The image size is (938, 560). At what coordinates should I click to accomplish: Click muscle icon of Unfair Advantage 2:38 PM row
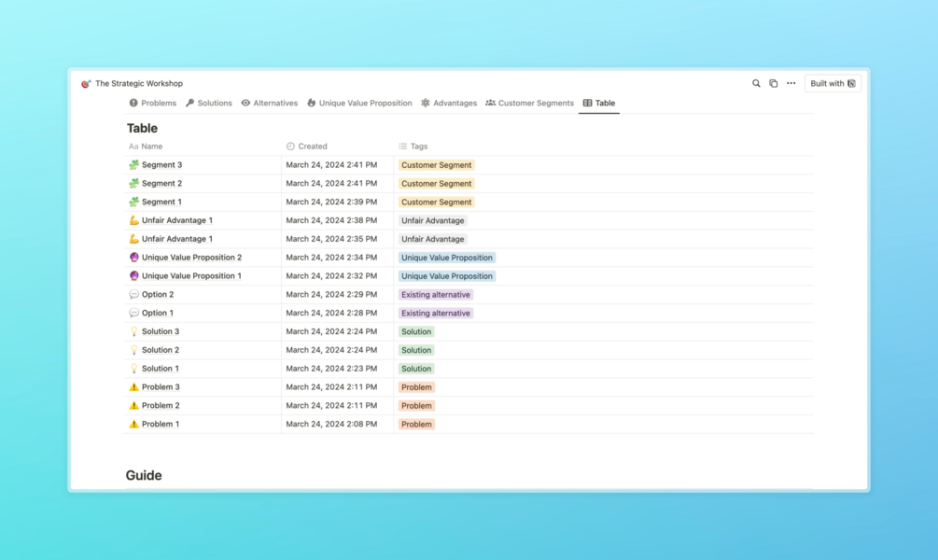(134, 220)
